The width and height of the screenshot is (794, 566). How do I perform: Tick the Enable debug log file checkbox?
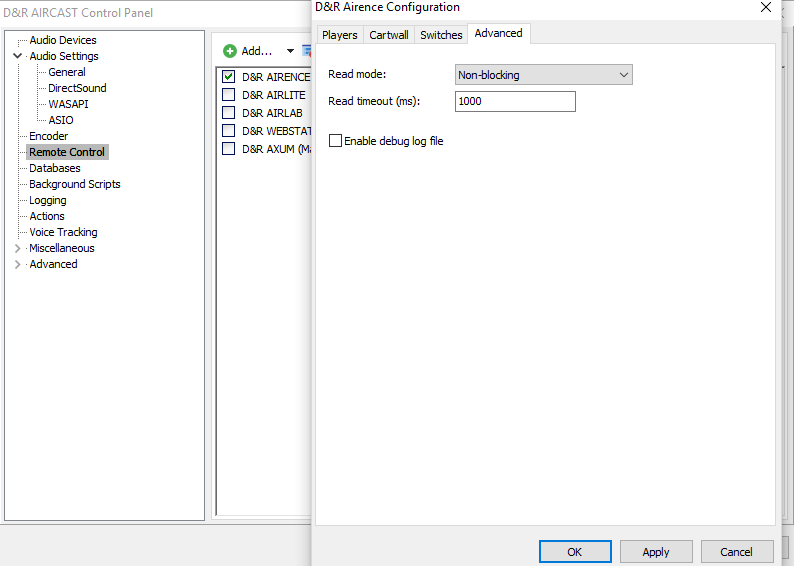coord(335,141)
